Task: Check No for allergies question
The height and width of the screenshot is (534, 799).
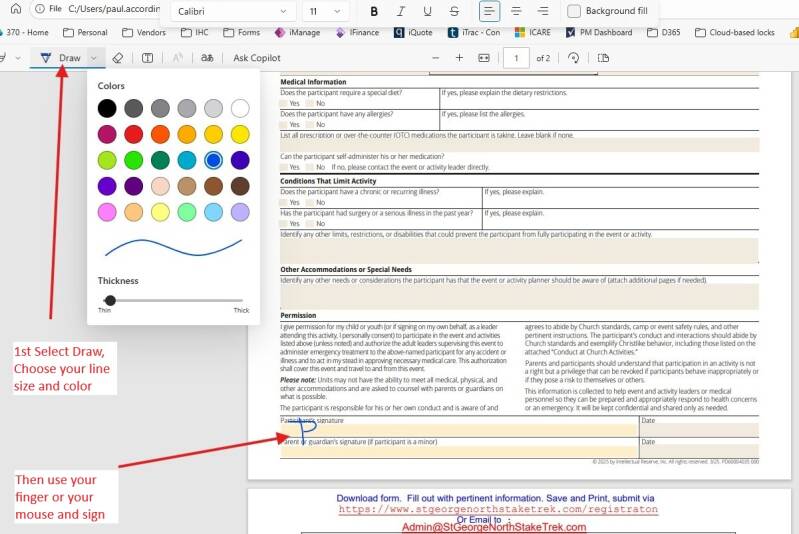Action: click(x=310, y=125)
